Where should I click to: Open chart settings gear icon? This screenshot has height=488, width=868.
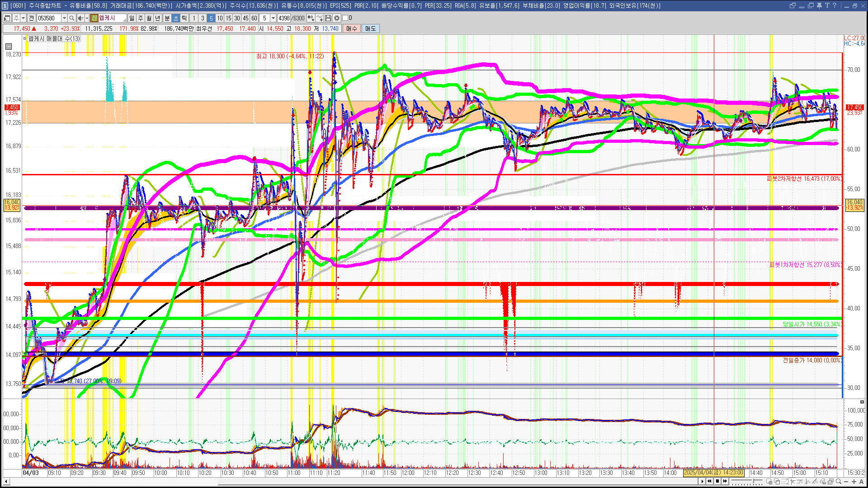pyautogui.click(x=337, y=18)
